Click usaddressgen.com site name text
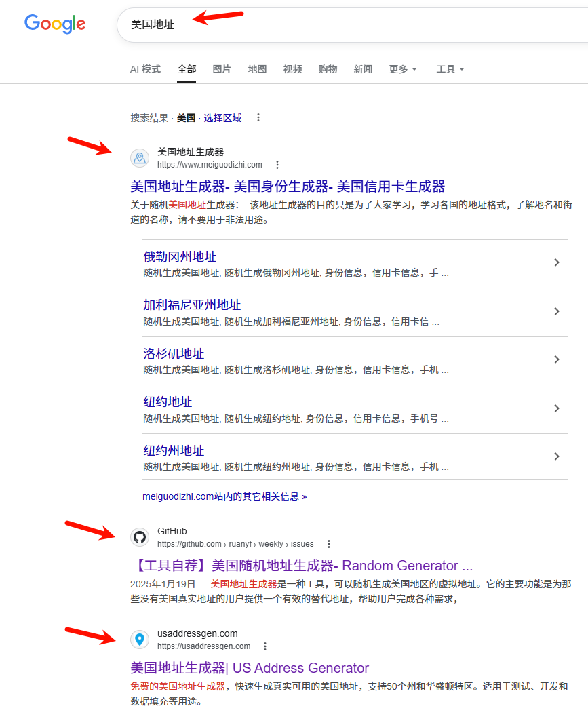The height and width of the screenshot is (725, 588). (197, 633)
